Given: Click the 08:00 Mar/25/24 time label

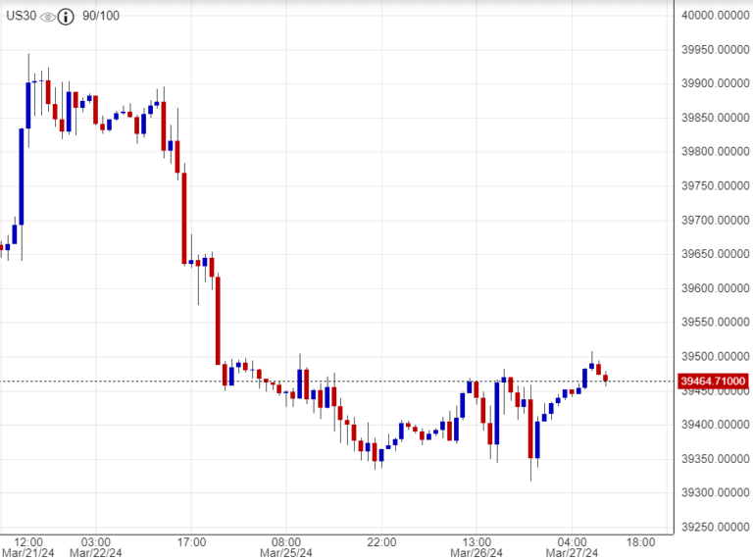Looking at the screenshot, I should pos(285,546).
